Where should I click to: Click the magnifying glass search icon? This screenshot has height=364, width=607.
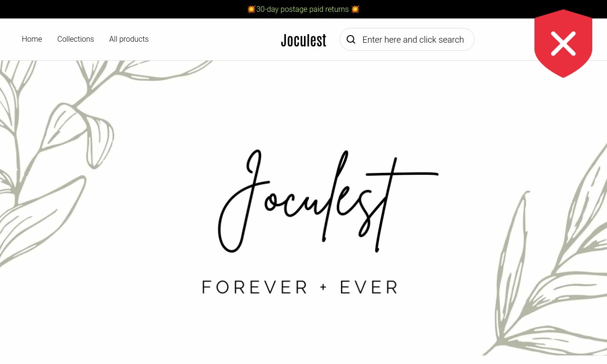(351, 39)
